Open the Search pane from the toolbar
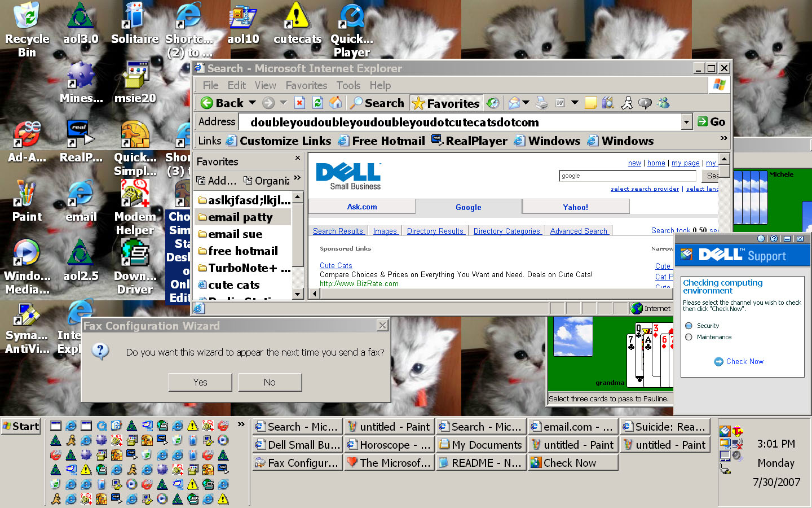This screenshot has width=812, height=508. [377, 103]
